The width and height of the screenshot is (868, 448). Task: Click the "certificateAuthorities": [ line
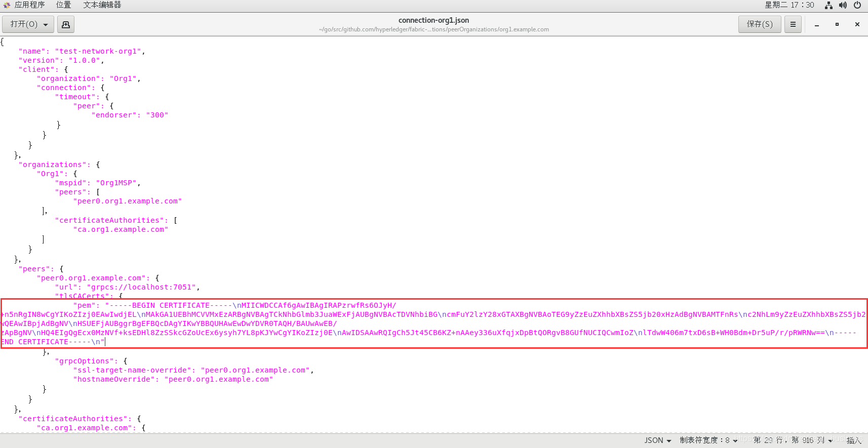click(x=116, y=220)
